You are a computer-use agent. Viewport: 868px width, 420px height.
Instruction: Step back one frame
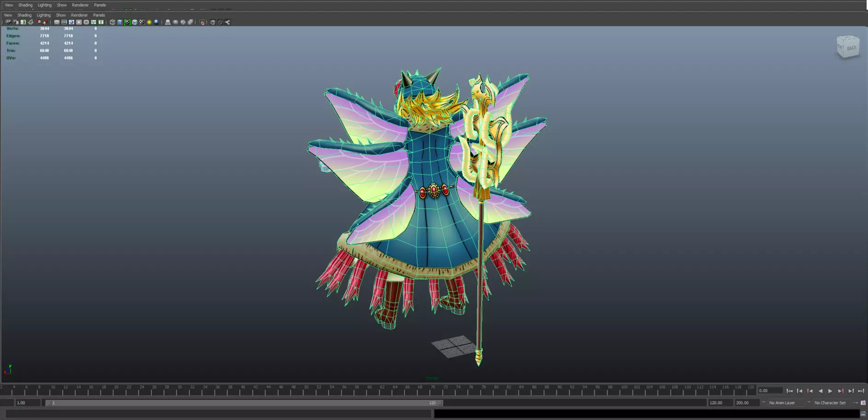coord(800,391)
